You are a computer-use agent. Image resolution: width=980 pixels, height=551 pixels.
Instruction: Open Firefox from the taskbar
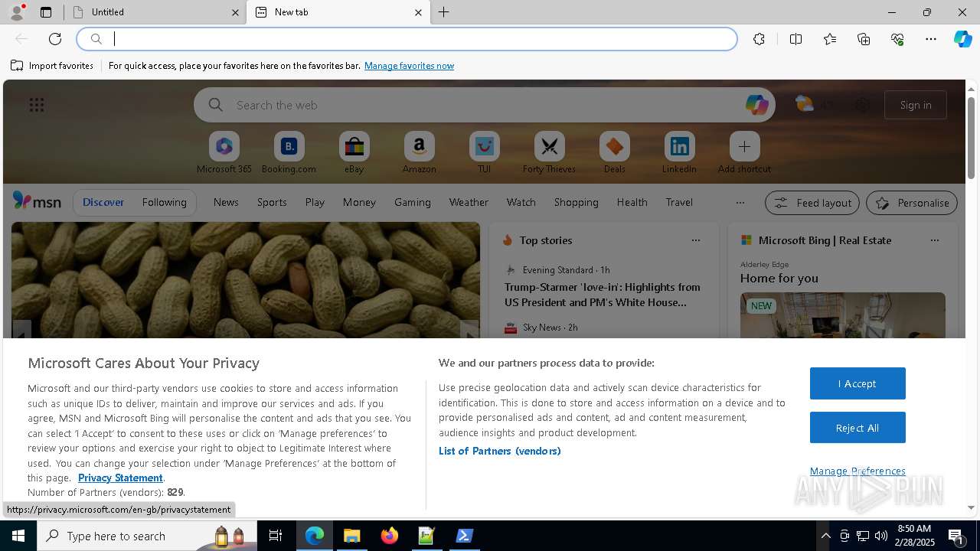coord(390,536)
